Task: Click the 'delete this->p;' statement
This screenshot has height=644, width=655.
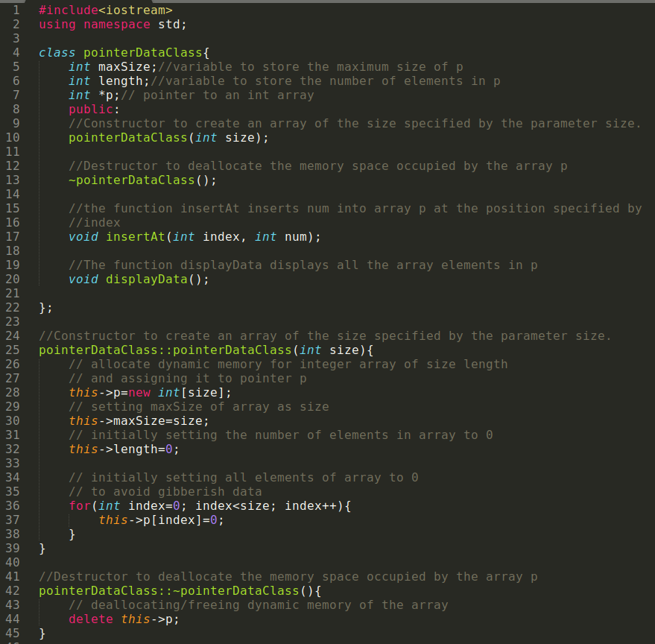Action: (x=124, y=619)
